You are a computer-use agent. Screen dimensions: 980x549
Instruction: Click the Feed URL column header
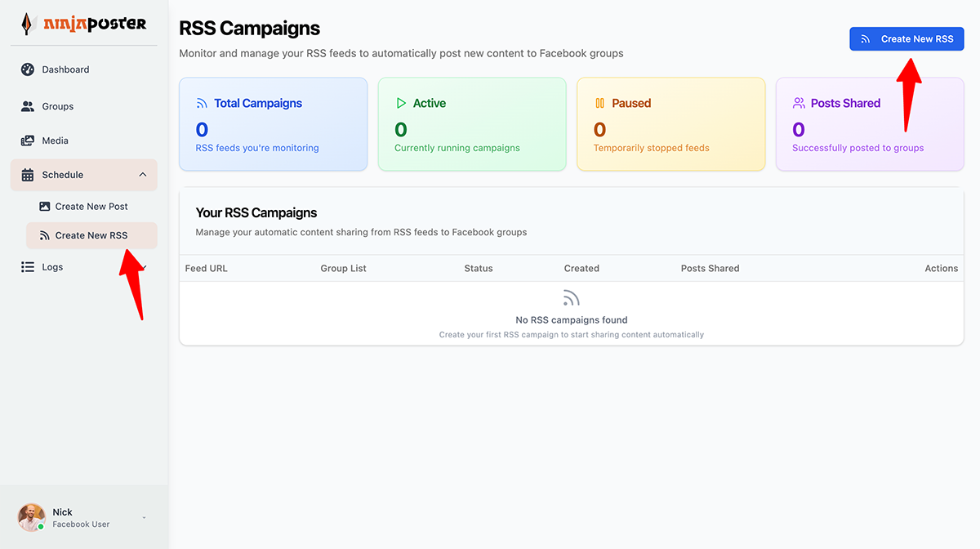(x=207, y=268)
